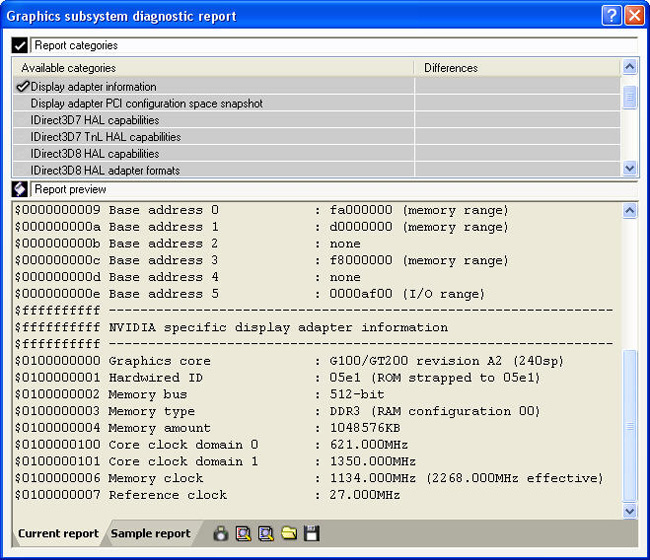
Task: Click categories list scroll down arrow
Action: tap(630, 168)
